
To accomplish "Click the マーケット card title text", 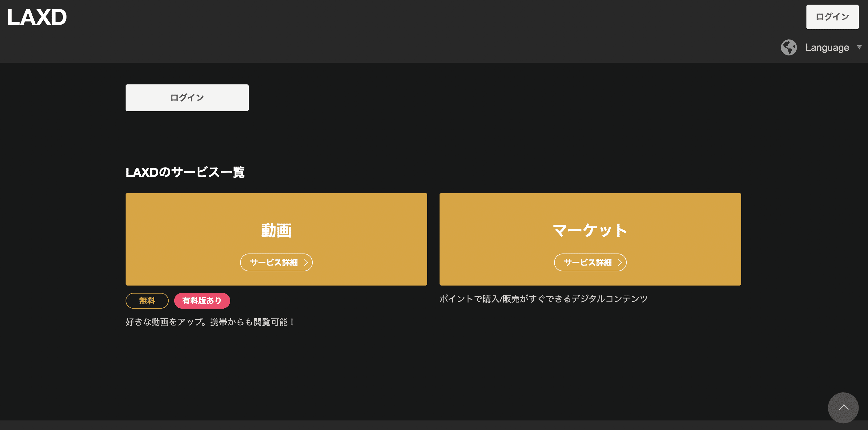I will 590,230.
